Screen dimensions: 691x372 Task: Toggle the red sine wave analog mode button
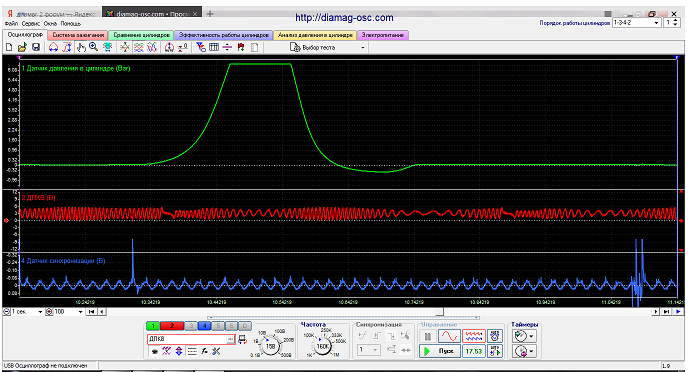click(450, 337)
